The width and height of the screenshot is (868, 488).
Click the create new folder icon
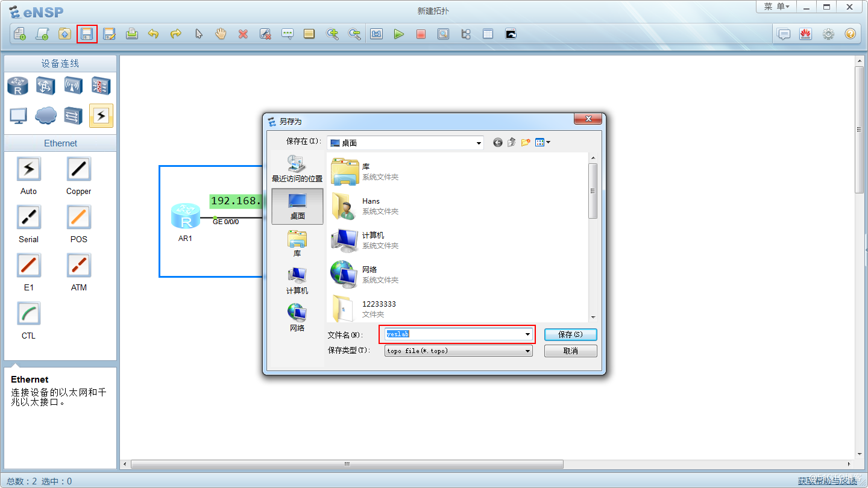[526, 143]
